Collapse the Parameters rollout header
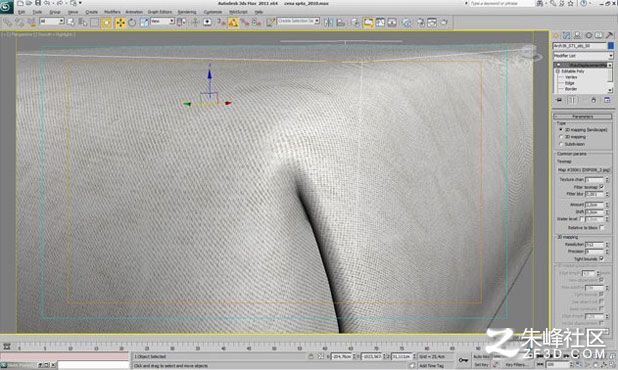 tap(583, 116)
